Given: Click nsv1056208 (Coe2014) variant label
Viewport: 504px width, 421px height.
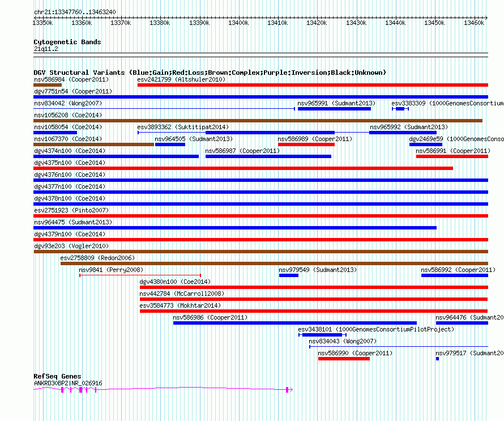Looking at the screenshot, I should coord(68,115).
